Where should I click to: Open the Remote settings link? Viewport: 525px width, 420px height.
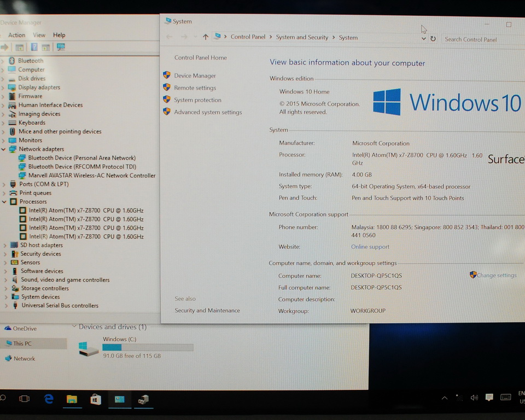tap(195, 87)
